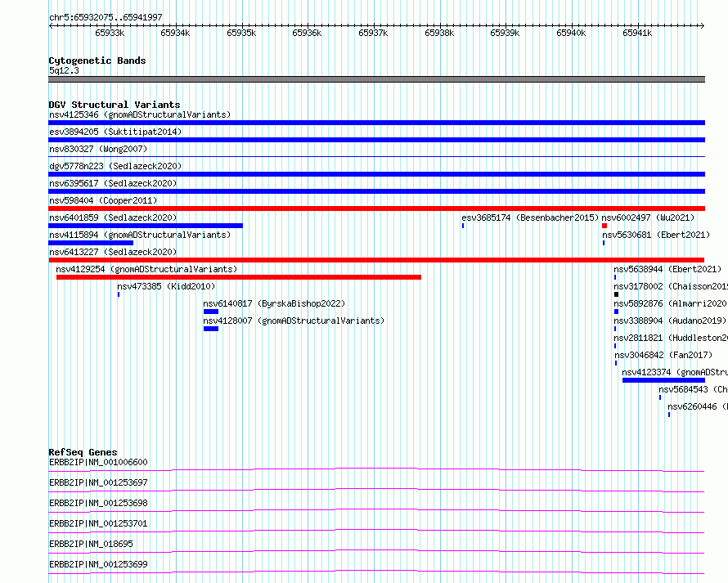Click the chr5:65932075..65941997 region label

pyautogui.click(x=106, y=17)
